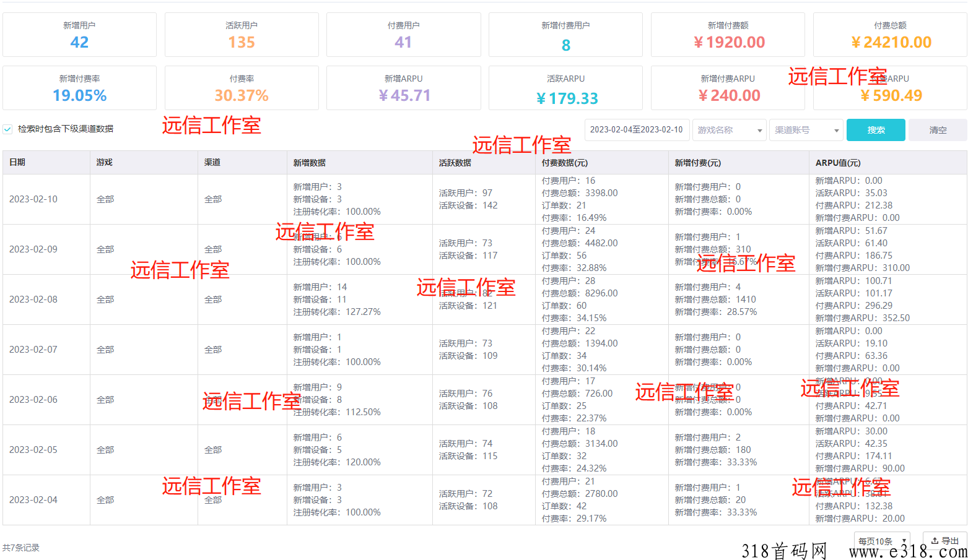The image size is (968, 560).
Task: Click the 共7条记录 record count text
Action: [x=21, y=548]
